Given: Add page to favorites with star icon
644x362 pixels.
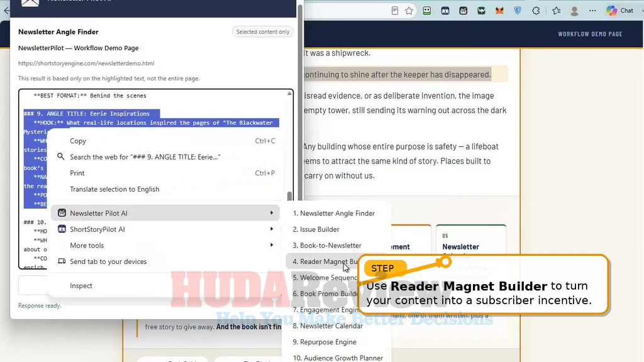Looking at the screenshot, I should tap(409, 11).
